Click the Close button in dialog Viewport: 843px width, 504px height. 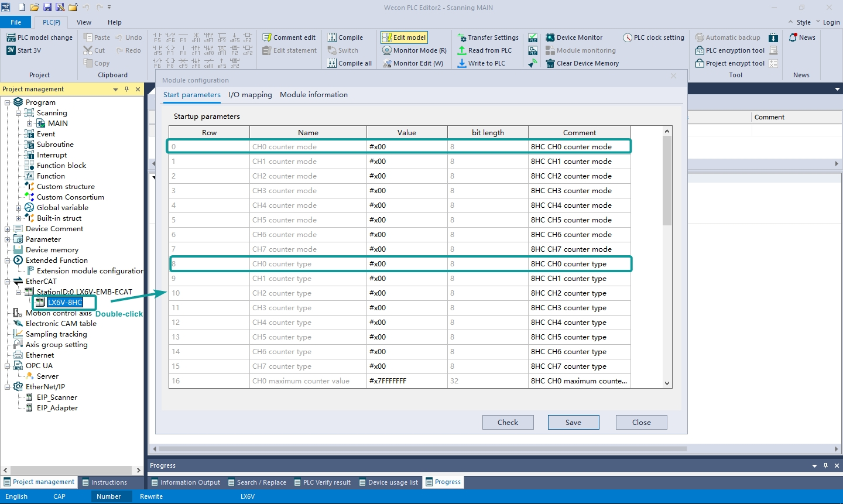click(642, 423)
